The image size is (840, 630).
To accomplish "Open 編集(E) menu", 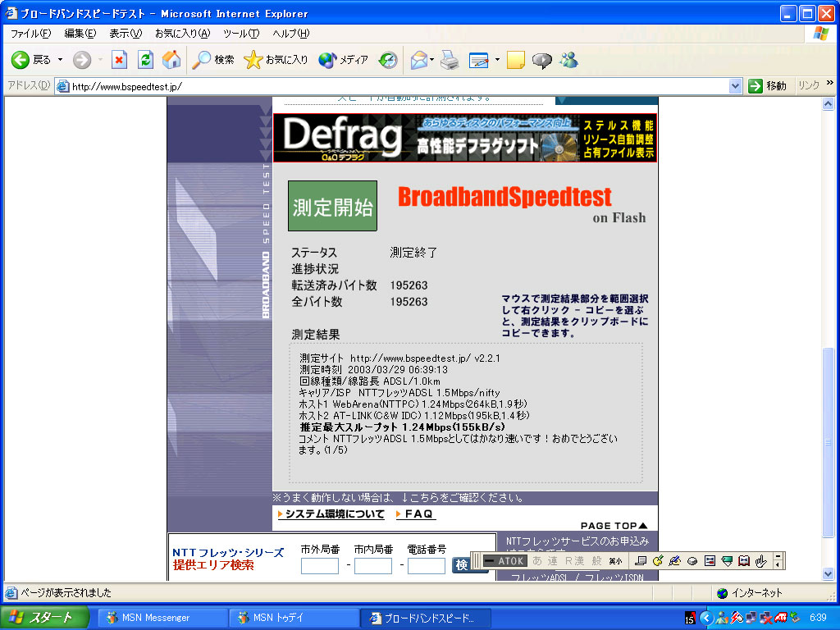I will (x=80, y=33).
